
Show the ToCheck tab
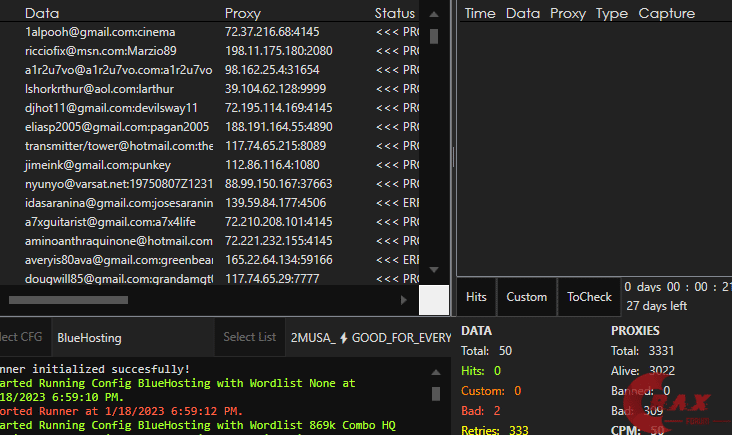[589, 297]
